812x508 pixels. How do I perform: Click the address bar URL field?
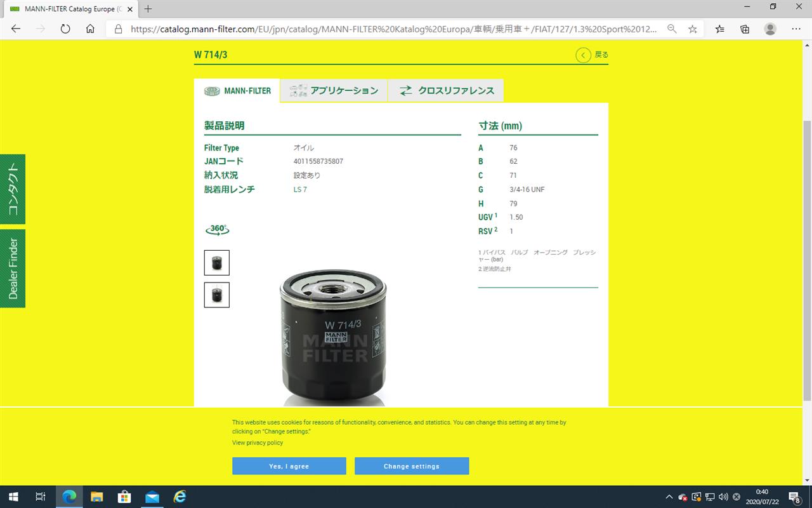[393, 29]
